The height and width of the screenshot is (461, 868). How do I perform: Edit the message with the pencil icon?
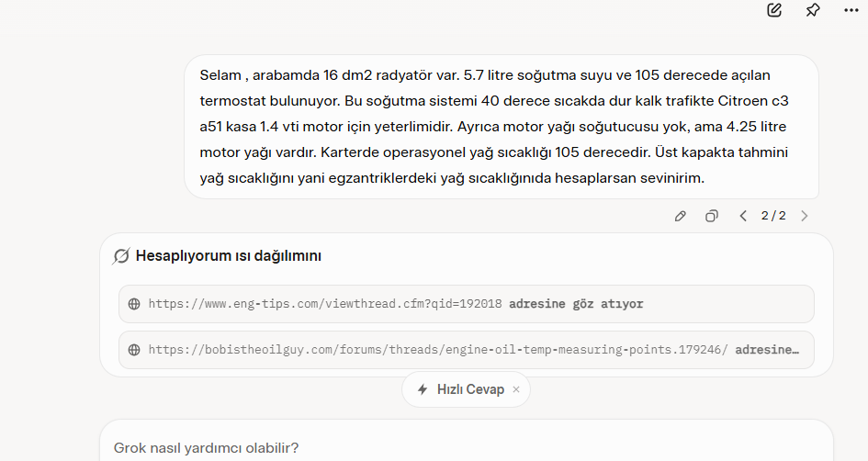pos(681,216)
